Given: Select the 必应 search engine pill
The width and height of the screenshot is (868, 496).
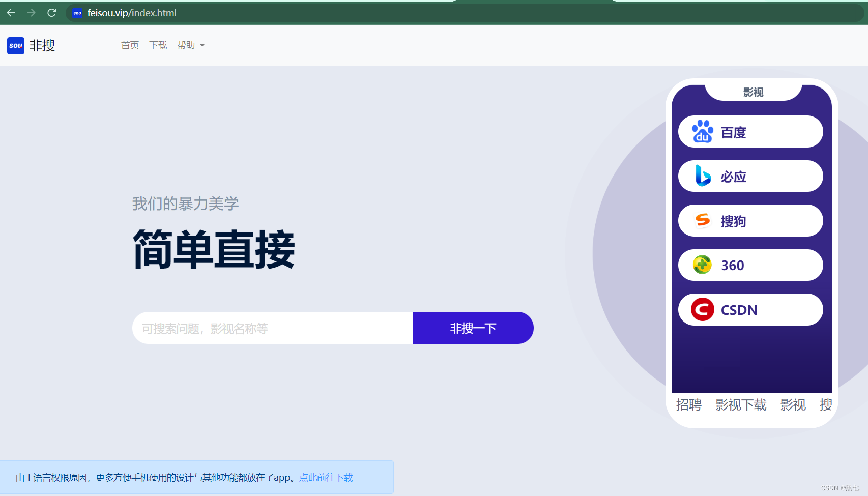Looking at the screenshot, I should tap(750, 176).
